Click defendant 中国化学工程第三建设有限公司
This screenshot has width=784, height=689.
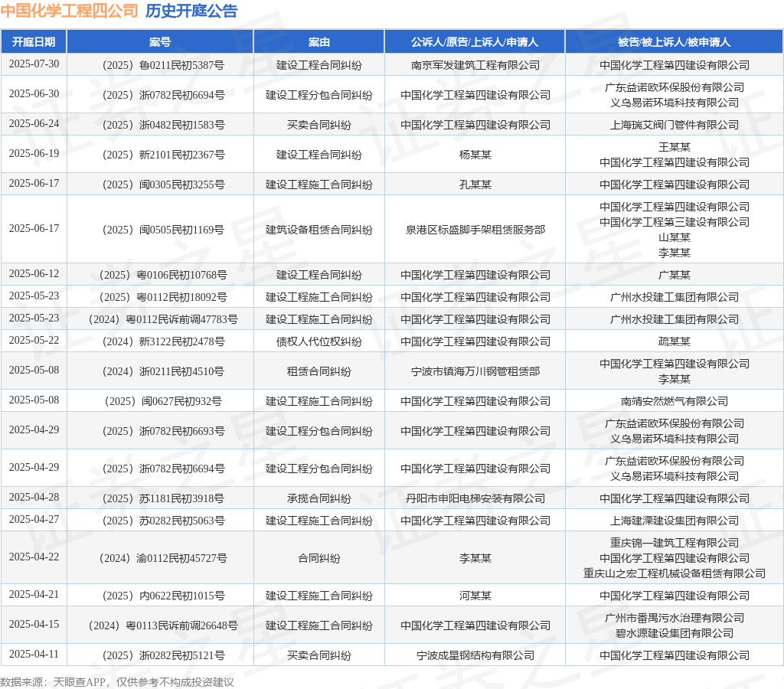675,222
